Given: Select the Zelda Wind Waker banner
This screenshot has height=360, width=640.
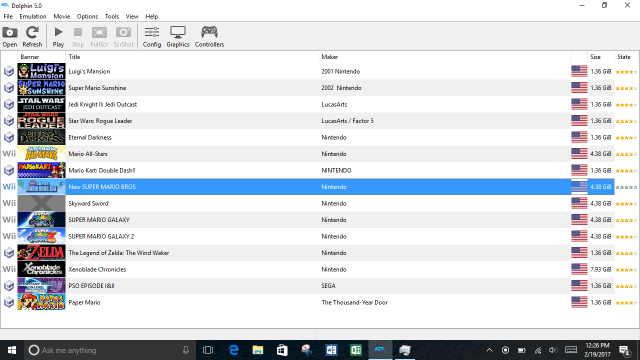Looking at the screenshot, I should [x=41, y=253].
